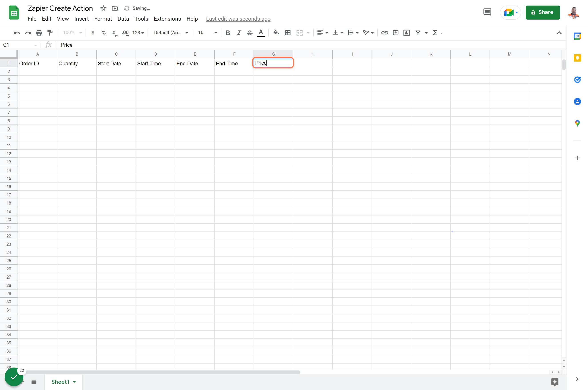Viewport: 588px width, 390px height.
Task: Click the Insert link icon
Action: 384,33
